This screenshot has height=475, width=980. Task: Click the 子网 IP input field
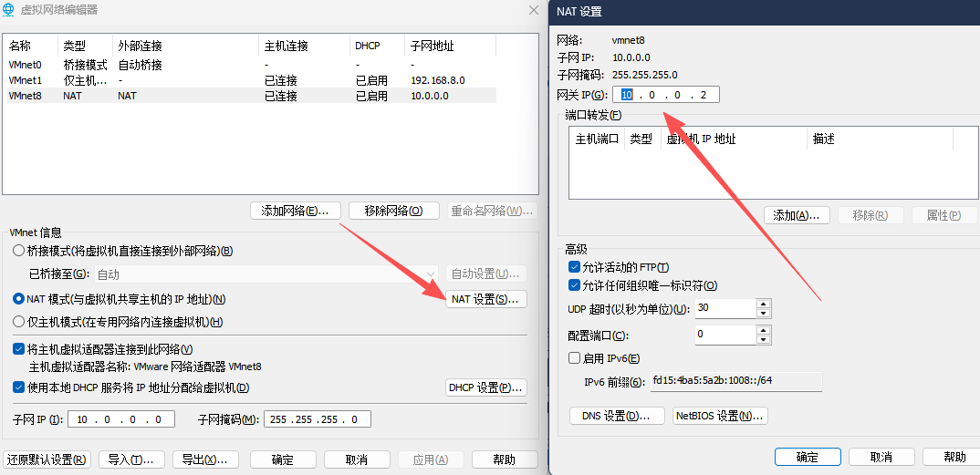[121, 419]
